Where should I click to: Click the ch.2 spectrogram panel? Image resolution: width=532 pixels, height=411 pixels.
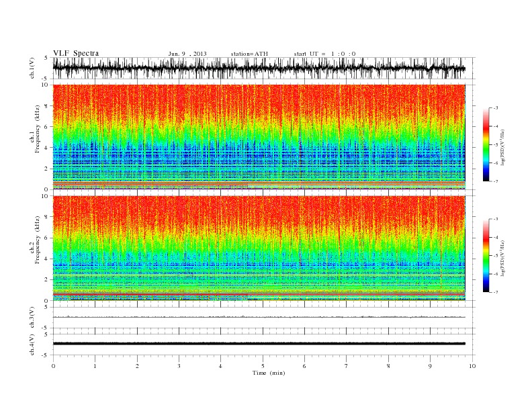point(259,248)
